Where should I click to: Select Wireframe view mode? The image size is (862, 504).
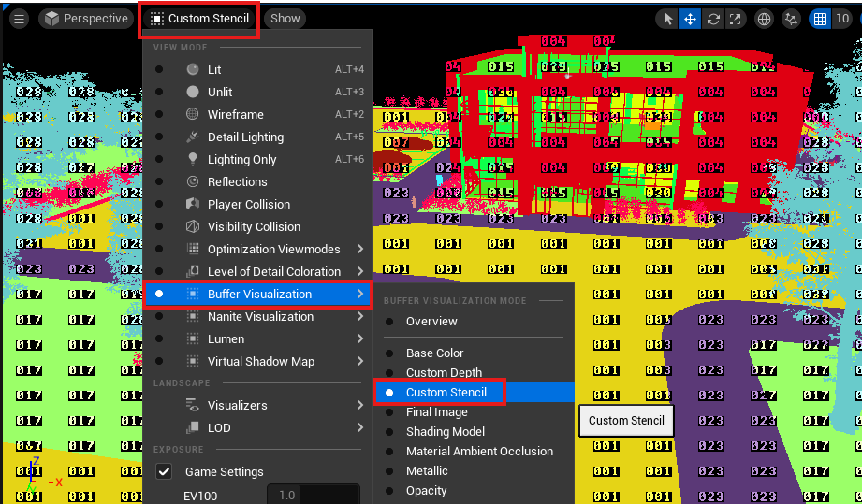235,115
